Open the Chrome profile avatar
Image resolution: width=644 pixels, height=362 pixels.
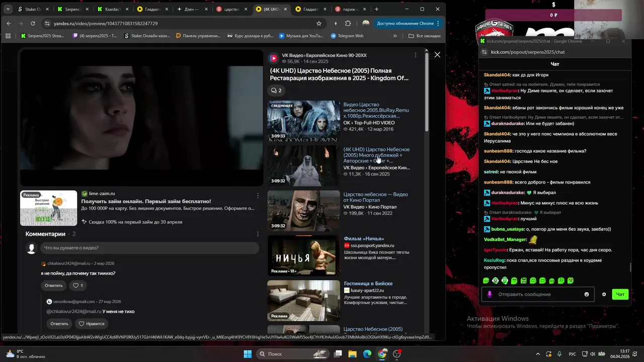(366, 23)
